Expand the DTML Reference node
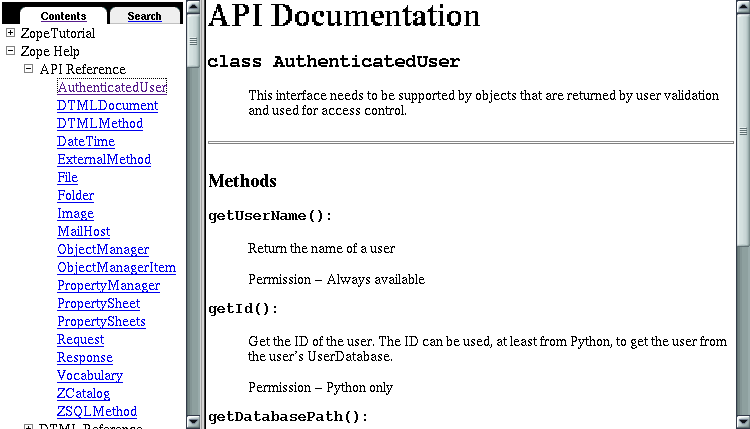750x429 pixels. pyautogui.click(x=29, y=427)
